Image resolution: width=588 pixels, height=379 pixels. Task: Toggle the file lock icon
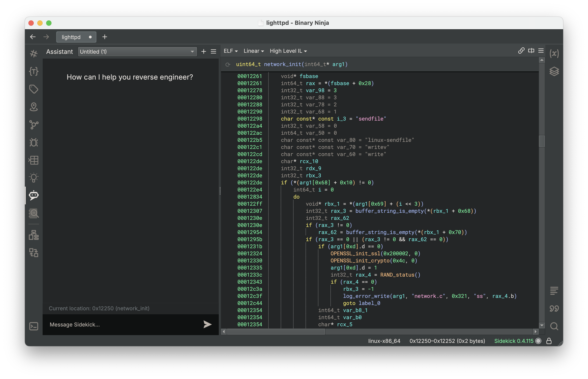pos(549,341)
